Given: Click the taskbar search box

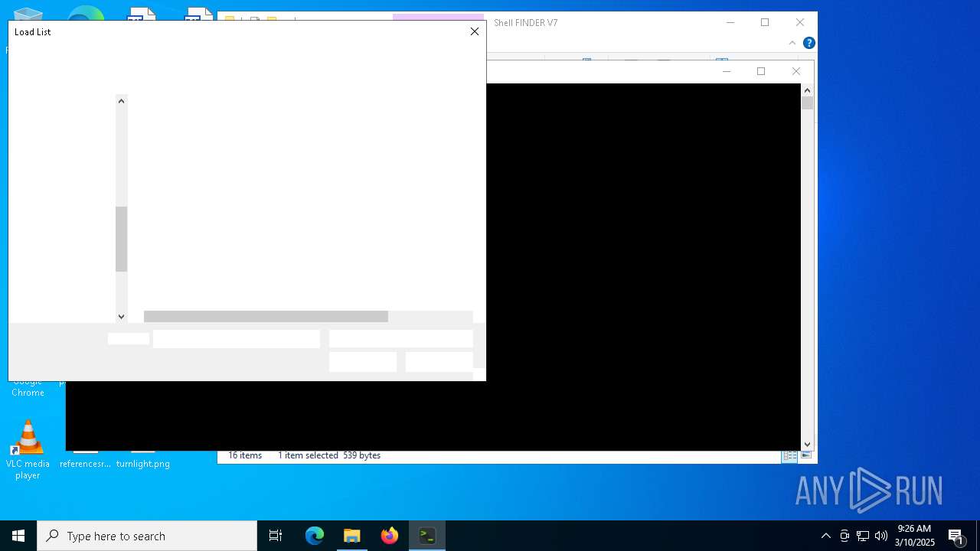Looking at the screenshot, I should point(147,536).
